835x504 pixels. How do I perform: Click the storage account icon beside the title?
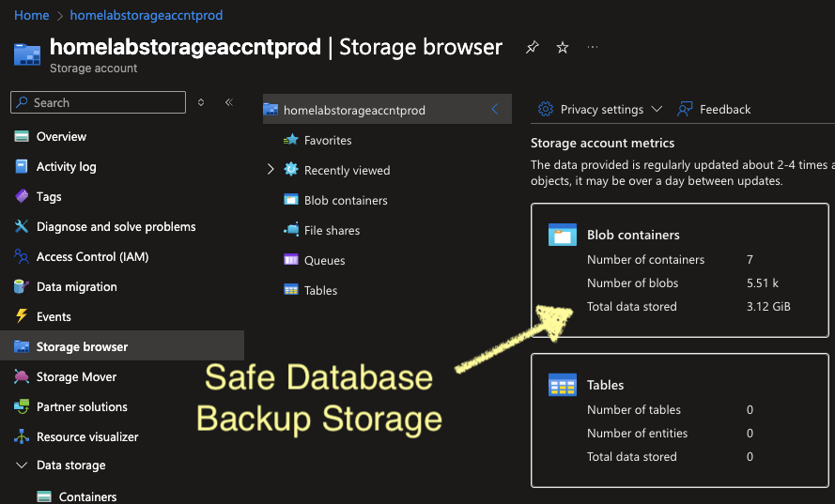coord(27,54)
